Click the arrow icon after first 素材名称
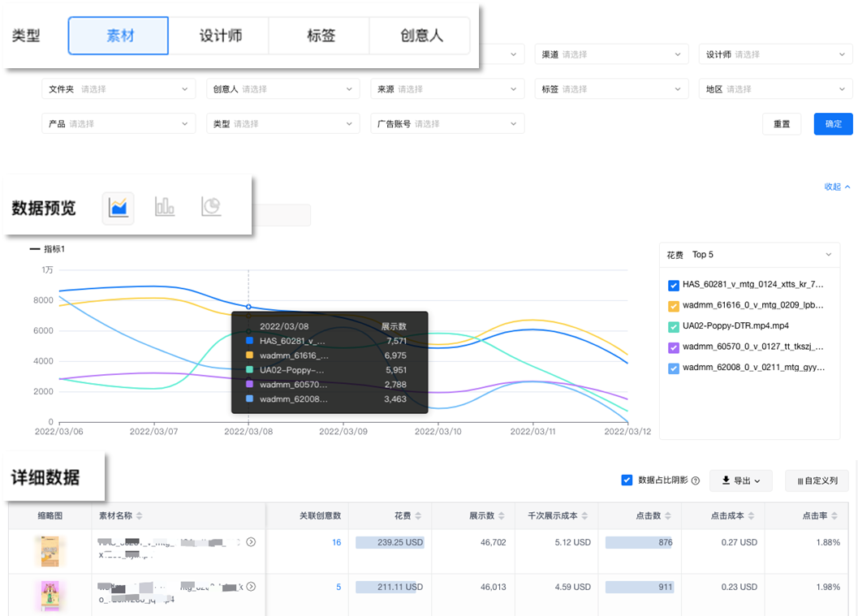Image resolution: width=858 pixels, height=616 pixels. pyautogui.click(x=252, y=541)
